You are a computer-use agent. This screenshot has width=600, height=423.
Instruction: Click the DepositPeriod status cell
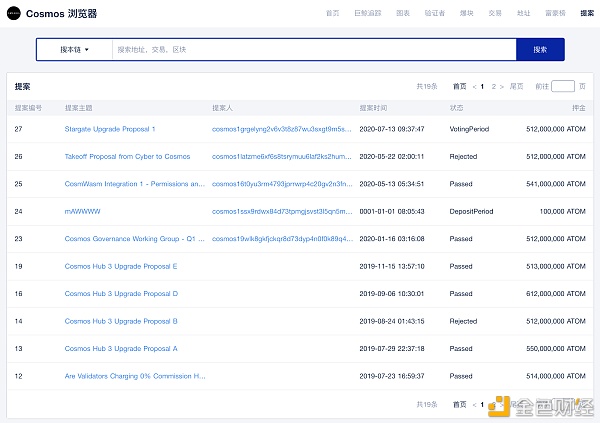(x=471, y=211)
